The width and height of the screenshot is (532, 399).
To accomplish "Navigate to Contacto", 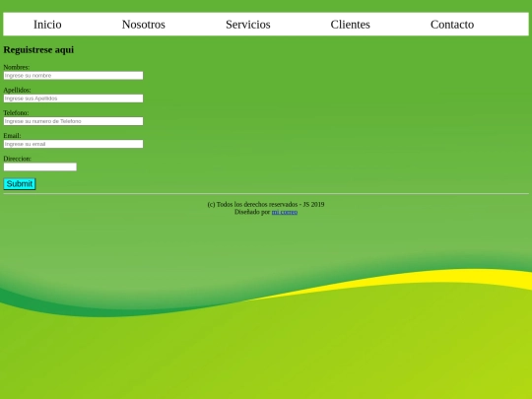I will click(452, 25).
